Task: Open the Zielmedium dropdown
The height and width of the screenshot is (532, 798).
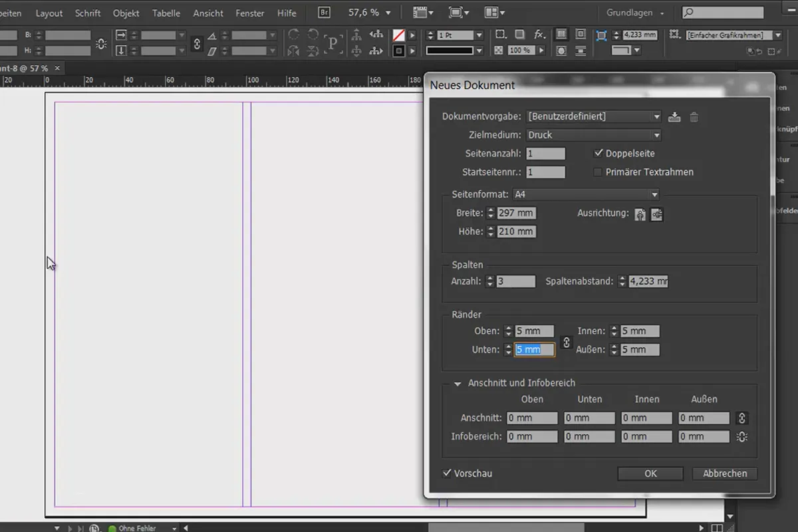Action: (x=594, y=135)
